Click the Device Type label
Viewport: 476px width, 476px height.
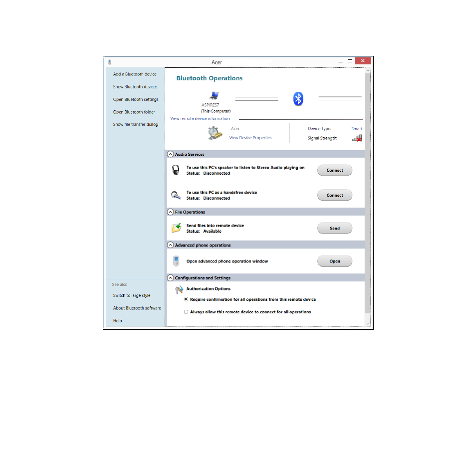point(320,129)
